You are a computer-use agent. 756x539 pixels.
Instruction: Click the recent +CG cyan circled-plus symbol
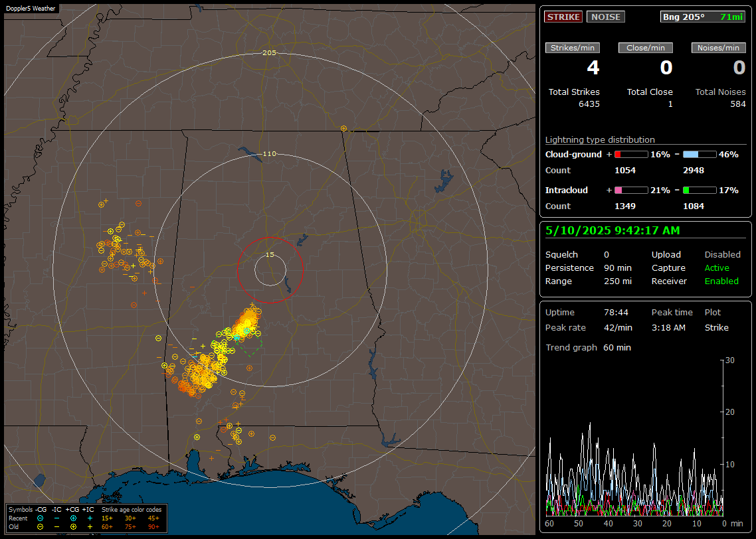[x=73, y=518]
